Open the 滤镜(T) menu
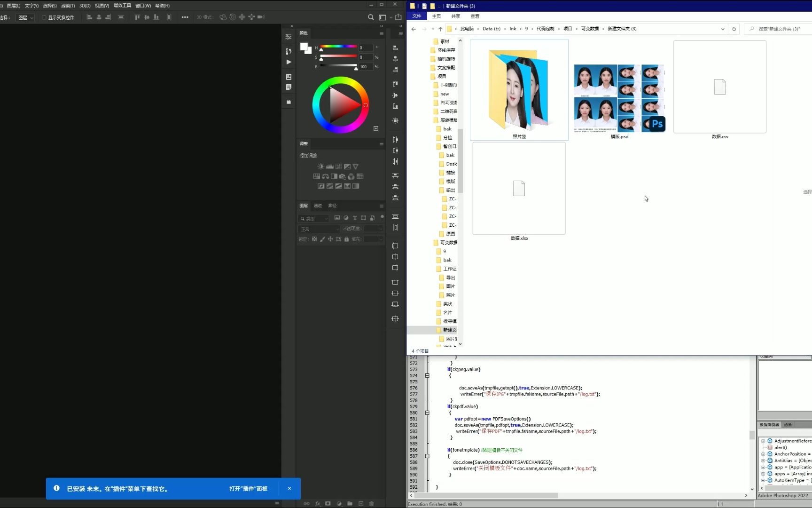Image resolution: width=812 pixels, height=508 pixels. [68, 6]
